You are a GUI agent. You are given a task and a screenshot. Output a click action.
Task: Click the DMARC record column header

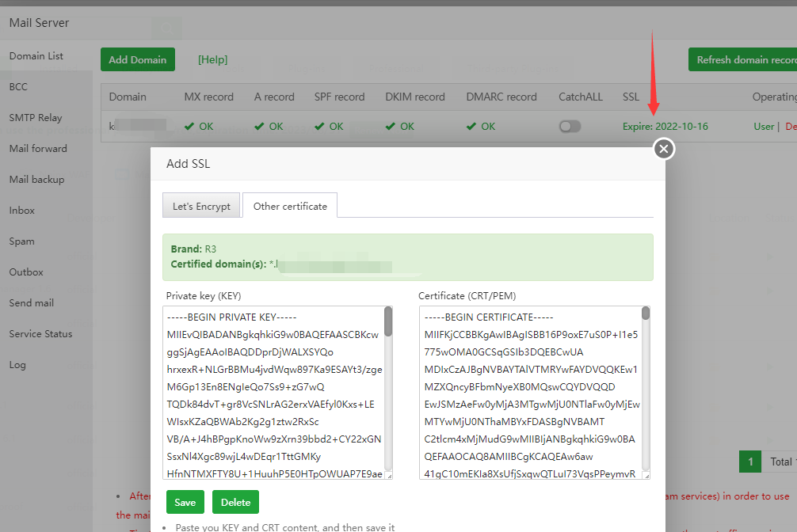pyautogui.click(x=501, y=97)
